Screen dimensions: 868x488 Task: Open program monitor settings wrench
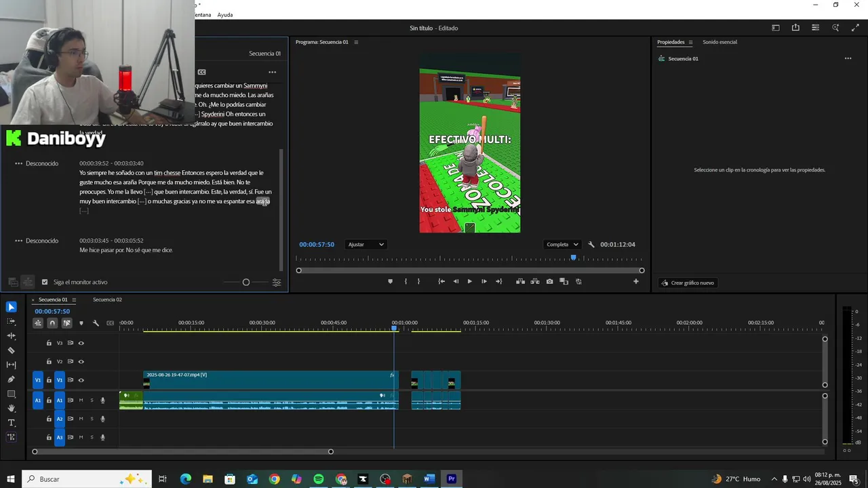pyautogui.click(x=591, y=245)
